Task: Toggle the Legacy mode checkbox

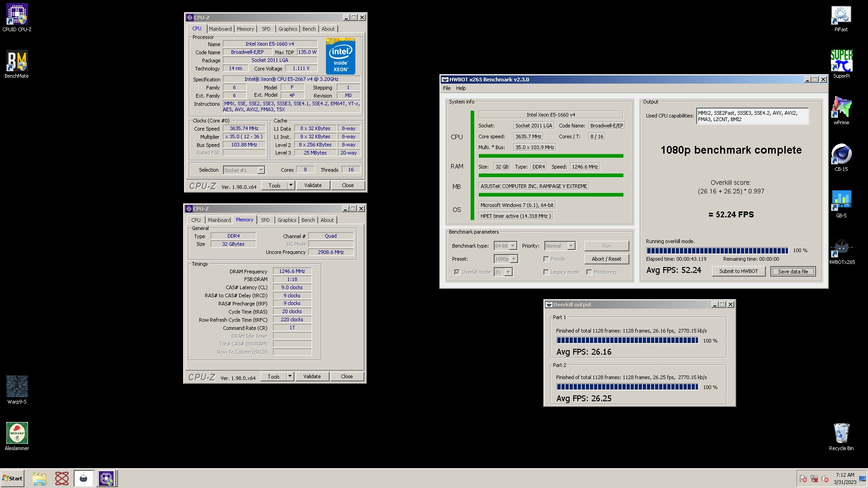Action: 546,272
